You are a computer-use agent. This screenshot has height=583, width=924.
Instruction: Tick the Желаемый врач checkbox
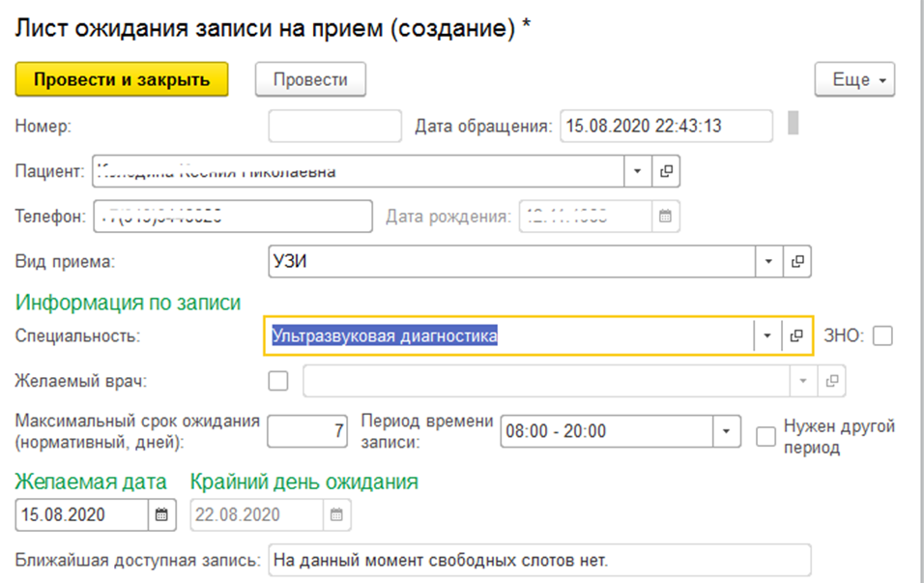(x=278, y=381)
